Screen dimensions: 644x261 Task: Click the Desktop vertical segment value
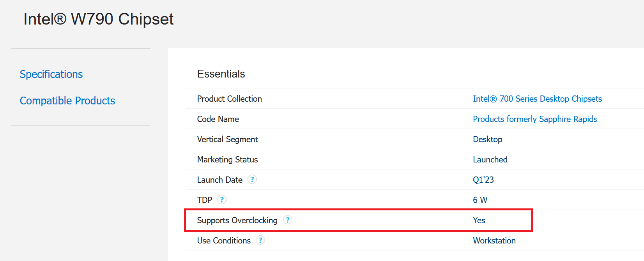487,139
